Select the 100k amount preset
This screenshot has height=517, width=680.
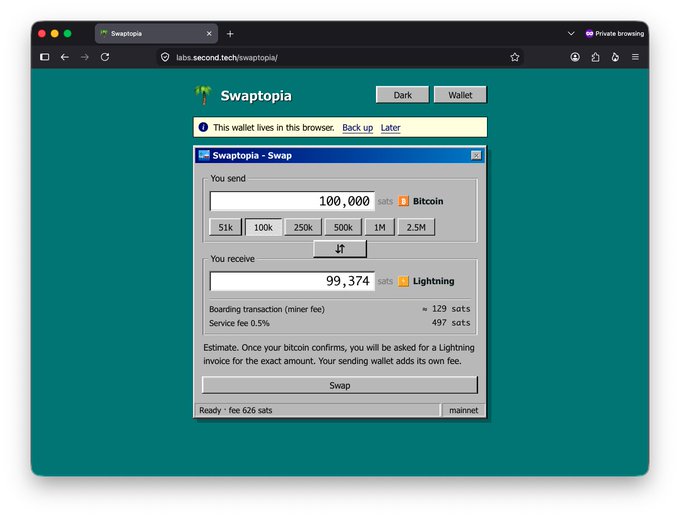(263, 227)
